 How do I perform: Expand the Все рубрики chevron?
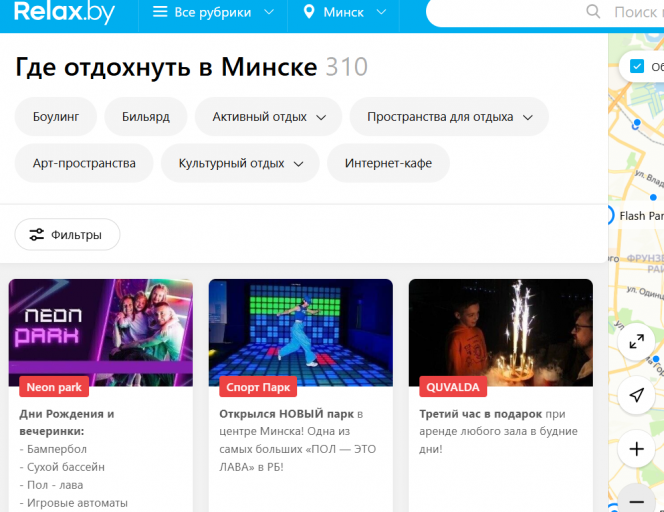coord(269,12)
